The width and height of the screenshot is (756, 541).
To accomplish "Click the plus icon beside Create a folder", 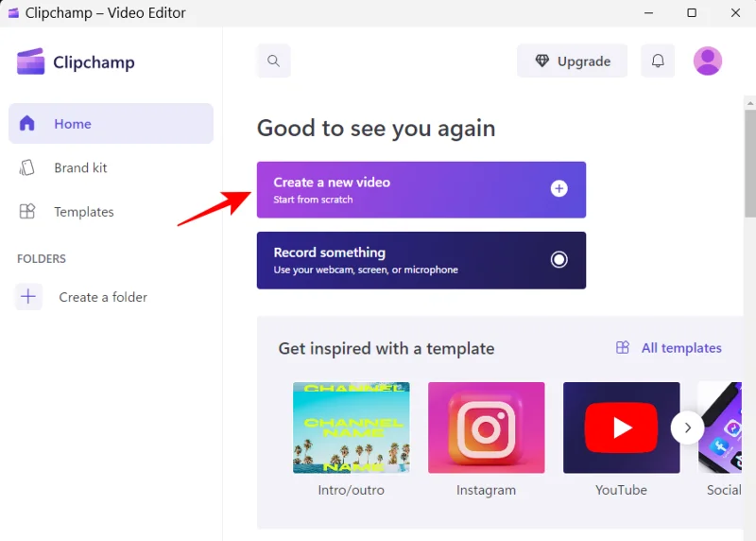I will pos(28,296).
